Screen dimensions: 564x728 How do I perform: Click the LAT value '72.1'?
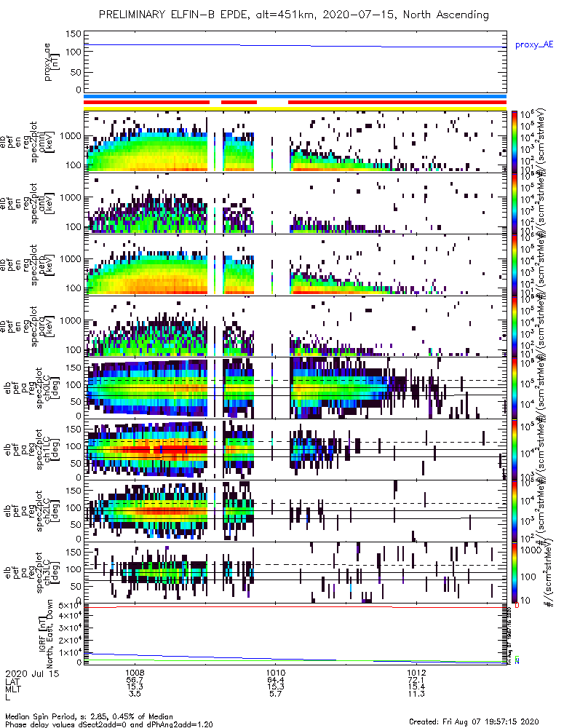pos(416,679)
